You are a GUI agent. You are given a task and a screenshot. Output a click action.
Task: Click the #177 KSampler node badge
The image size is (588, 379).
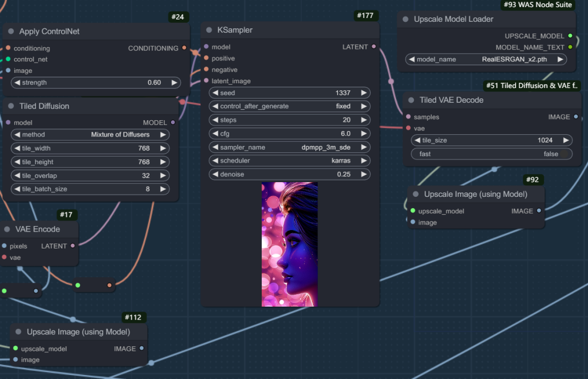click(365, 15)
